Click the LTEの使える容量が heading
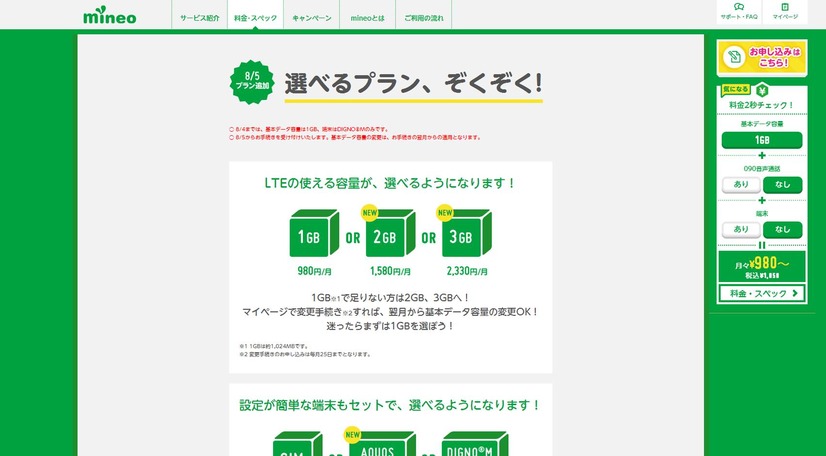 (390, 183)
